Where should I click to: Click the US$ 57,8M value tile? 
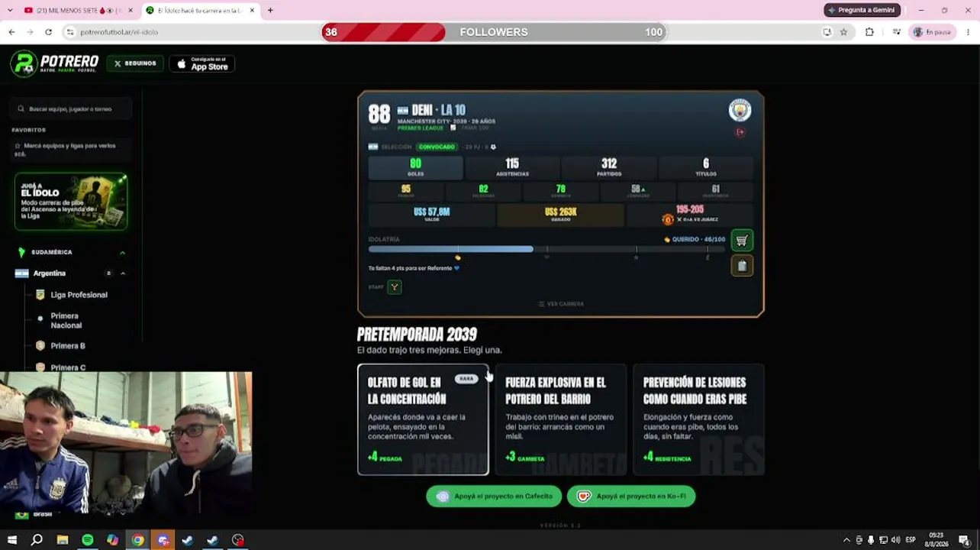431,215
